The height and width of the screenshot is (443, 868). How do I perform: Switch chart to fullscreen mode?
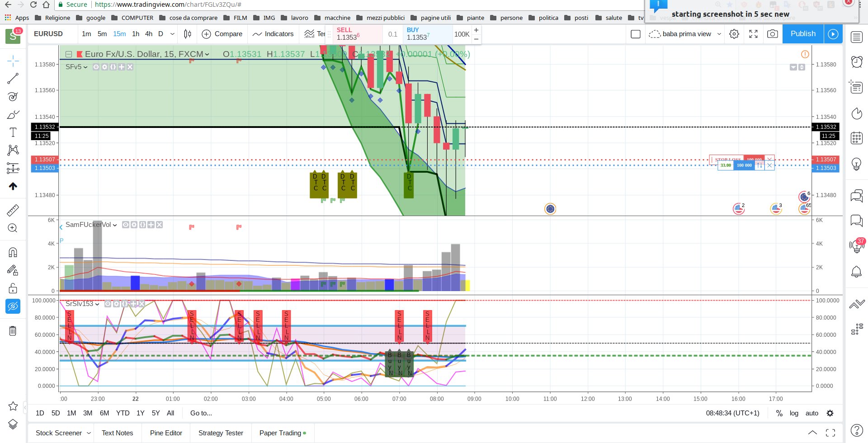tap(753, 34)
